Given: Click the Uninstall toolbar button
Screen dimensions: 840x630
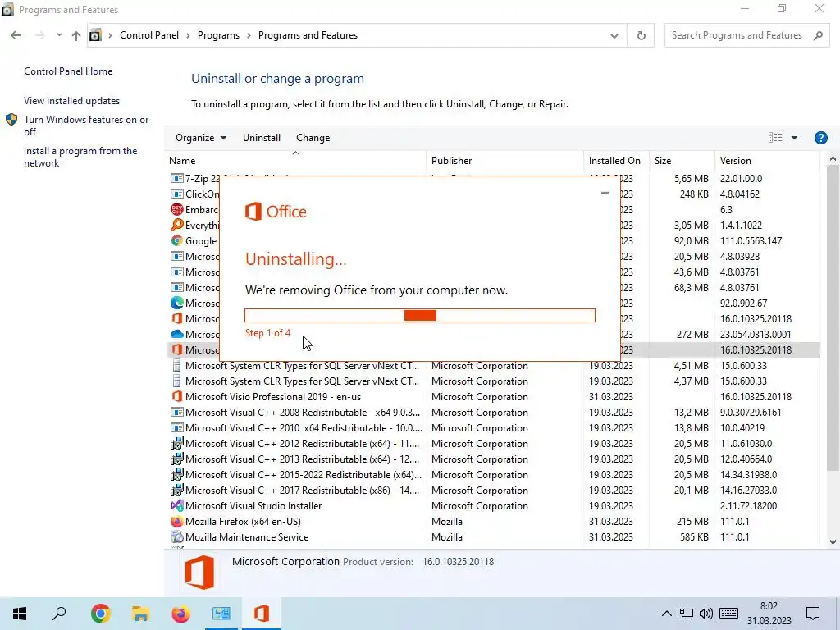Looking at the screenshot, I should click(262, 138).
